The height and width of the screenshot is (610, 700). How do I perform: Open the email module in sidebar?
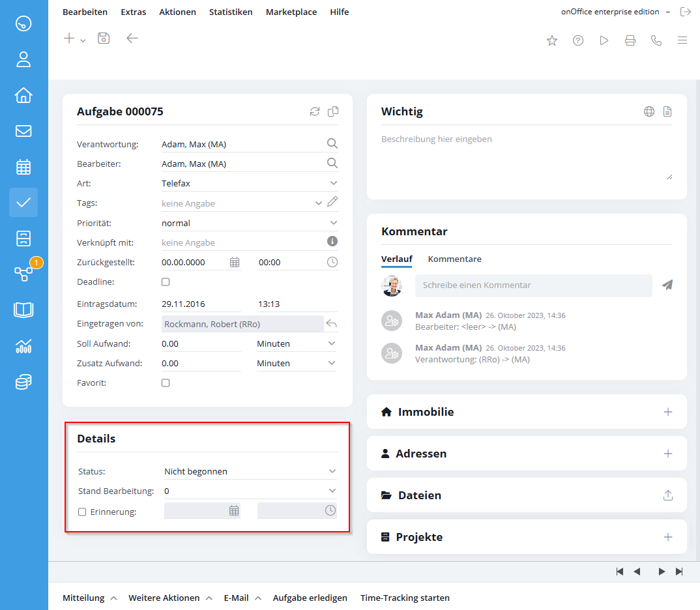(23, 131)
